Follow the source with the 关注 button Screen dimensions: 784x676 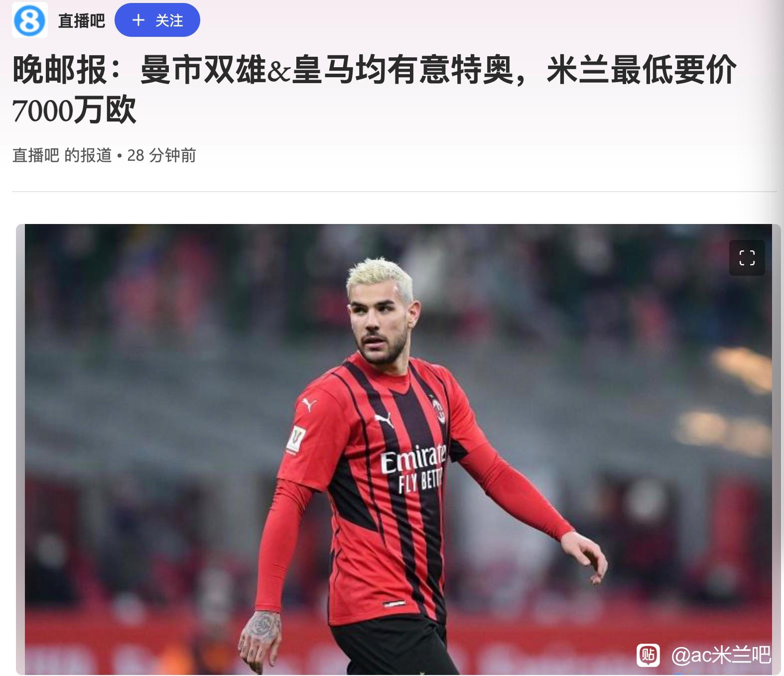coord(157,20)
